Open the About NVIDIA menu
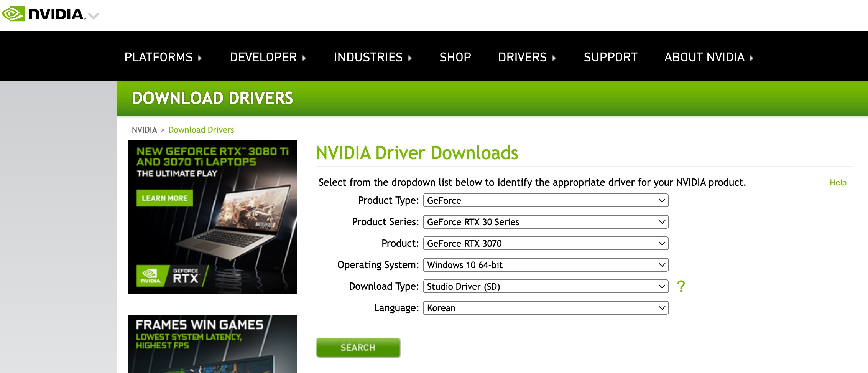 (709, 57)
